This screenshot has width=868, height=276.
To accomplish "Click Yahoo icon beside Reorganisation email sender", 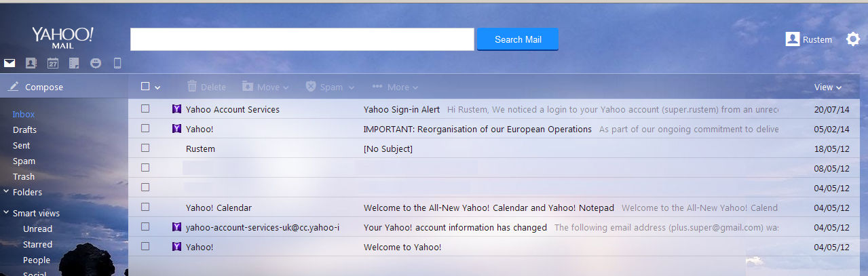I will coord(176,128).
